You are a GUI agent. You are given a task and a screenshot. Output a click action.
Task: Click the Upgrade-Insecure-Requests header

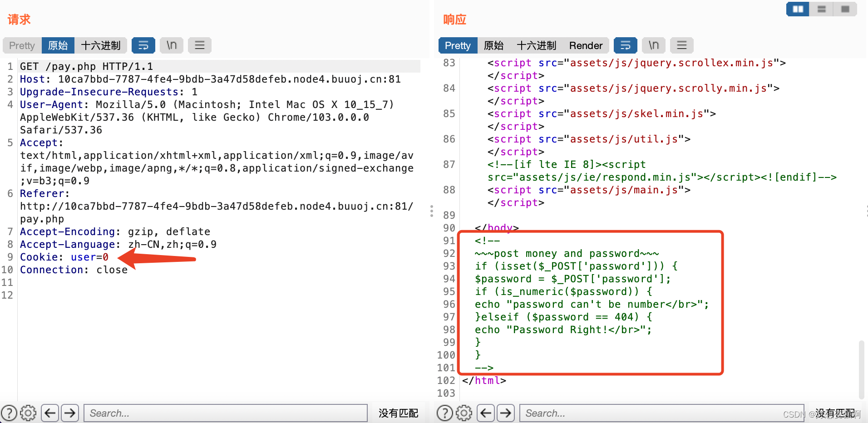pos(108,92)
